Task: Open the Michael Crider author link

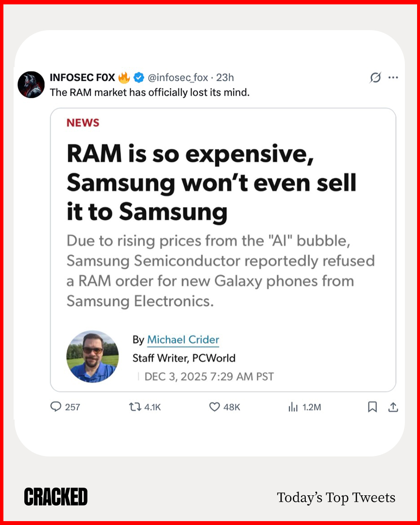Action: coord(183,340)
